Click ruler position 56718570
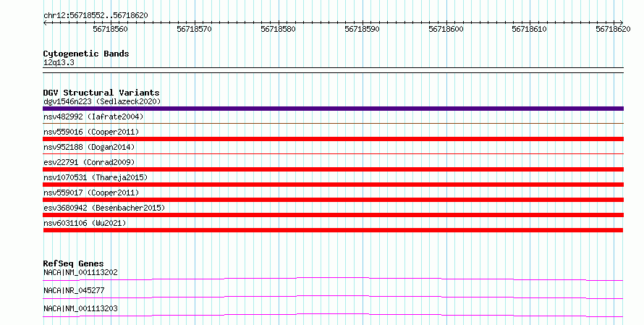 194,29
